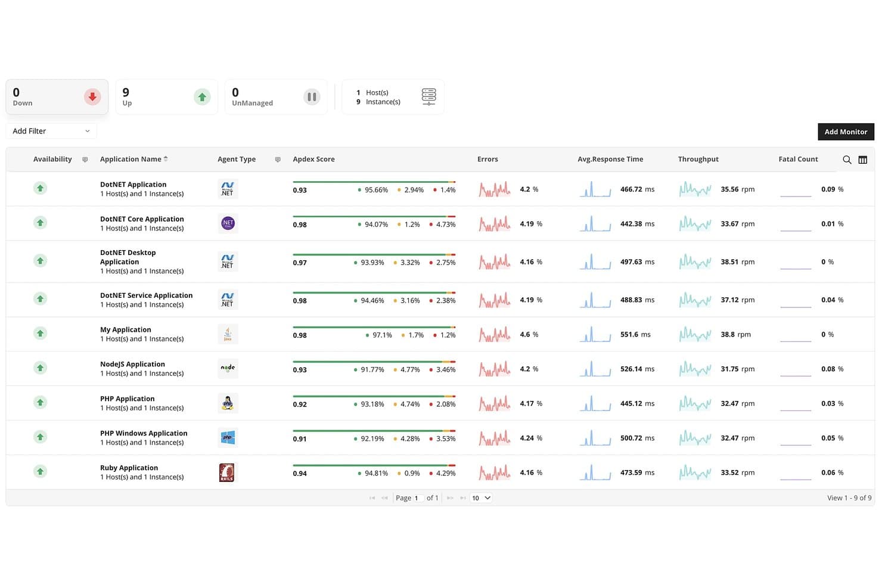Click the Availability column filter icon
This screenshot has width=882, height=588.
[x=85, y=160]
